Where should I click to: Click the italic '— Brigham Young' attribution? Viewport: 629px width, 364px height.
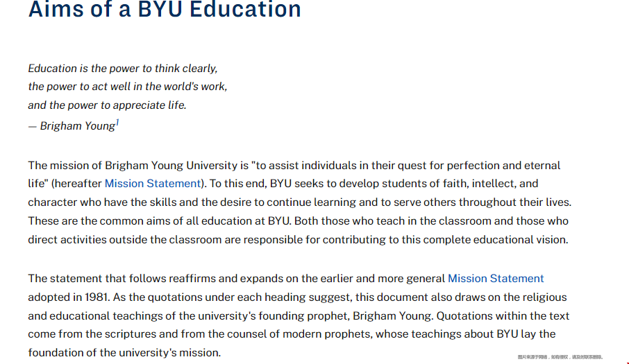tap(72, 126)
